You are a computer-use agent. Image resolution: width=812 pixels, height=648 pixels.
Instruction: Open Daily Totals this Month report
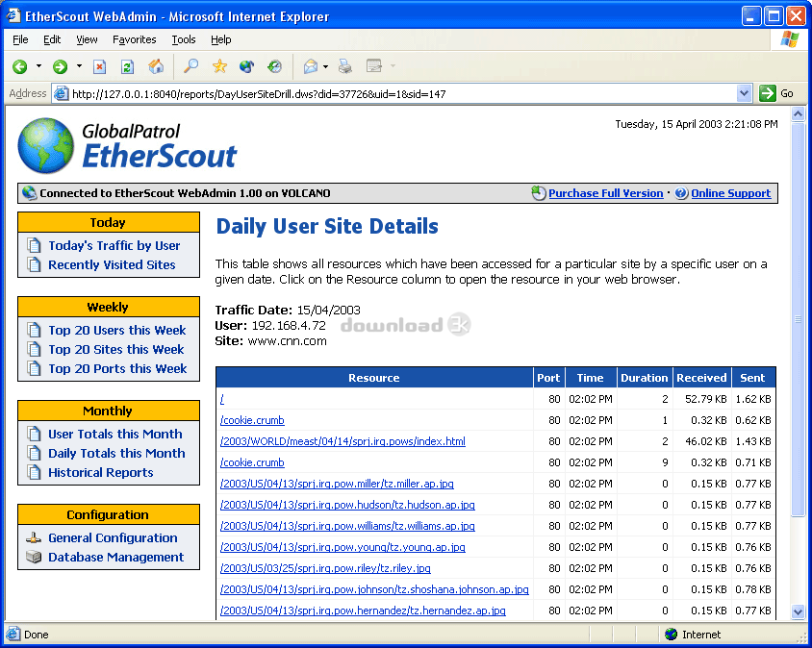(x=116, y=453)
